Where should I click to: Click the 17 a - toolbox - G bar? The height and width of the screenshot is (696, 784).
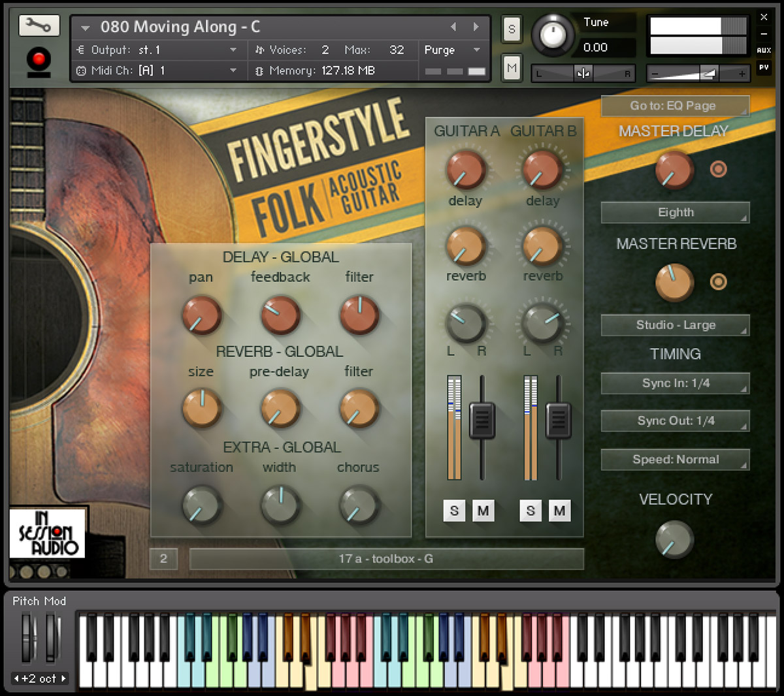(386, 559)
